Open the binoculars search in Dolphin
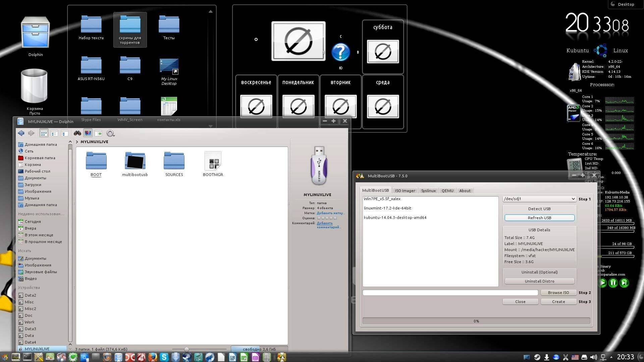This screenshot has width=644, height=362. coord(77,133)
